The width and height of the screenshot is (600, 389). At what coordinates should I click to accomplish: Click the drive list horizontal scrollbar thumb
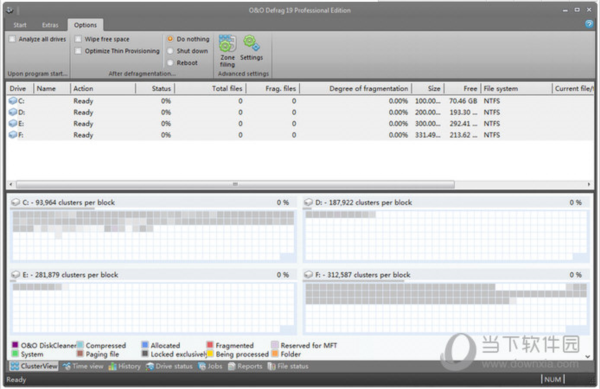235,184
